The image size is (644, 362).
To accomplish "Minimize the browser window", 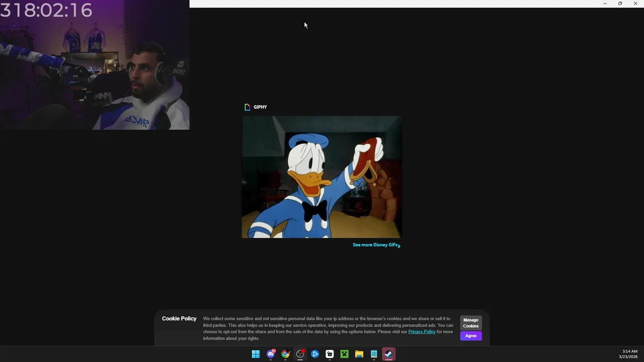I will 605,4.
